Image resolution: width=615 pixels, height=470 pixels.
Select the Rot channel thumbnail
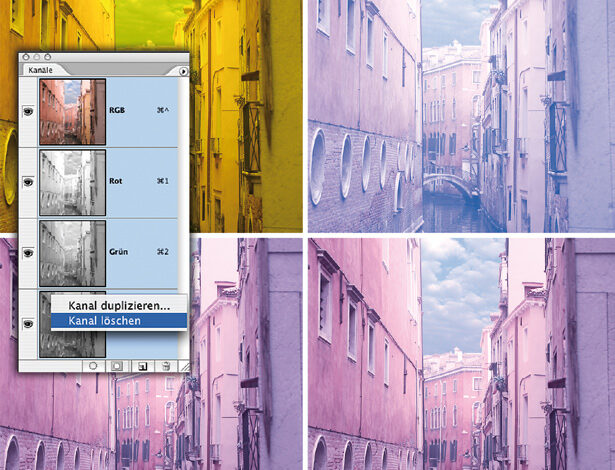(x=72, y=182)
